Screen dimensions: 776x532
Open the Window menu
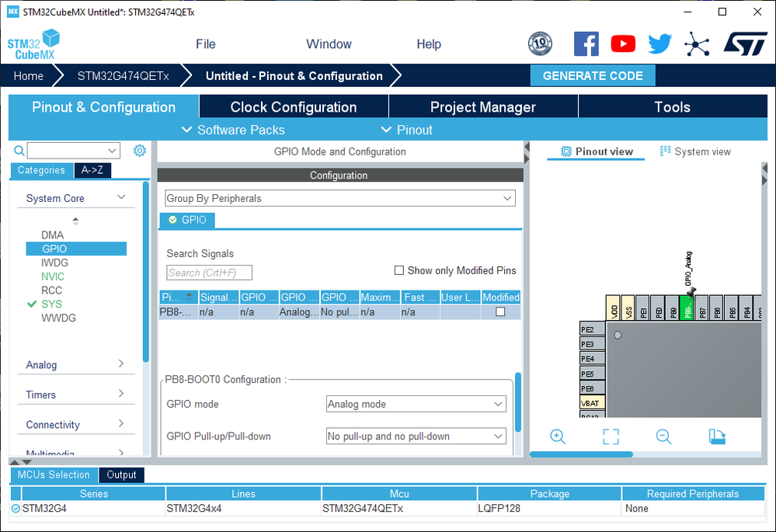coord(329,44)
